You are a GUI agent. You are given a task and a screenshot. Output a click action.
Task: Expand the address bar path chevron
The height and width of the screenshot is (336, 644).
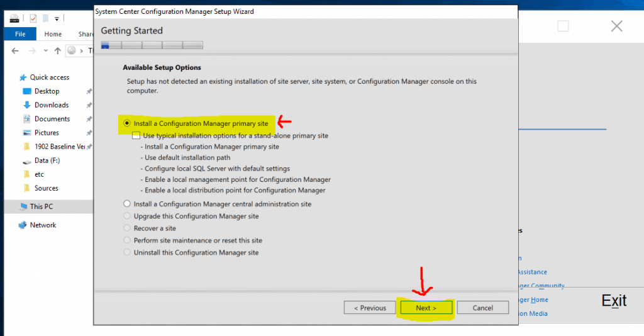tap(81, 51)
